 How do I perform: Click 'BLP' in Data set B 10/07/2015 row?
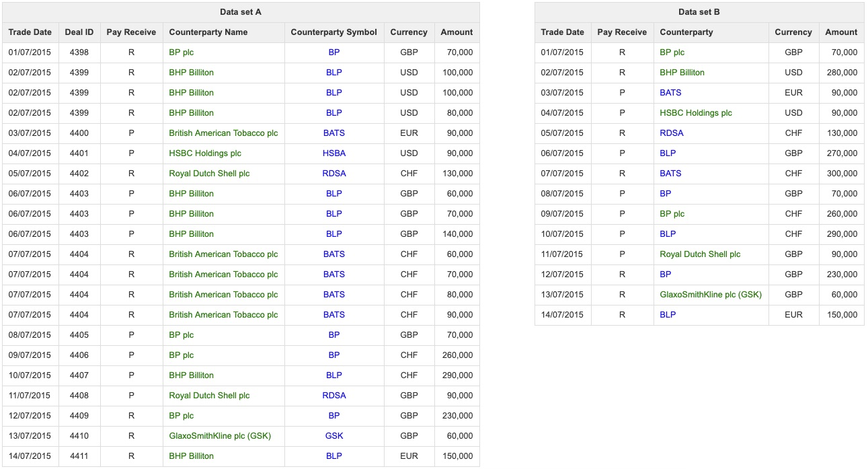[668, 234]
